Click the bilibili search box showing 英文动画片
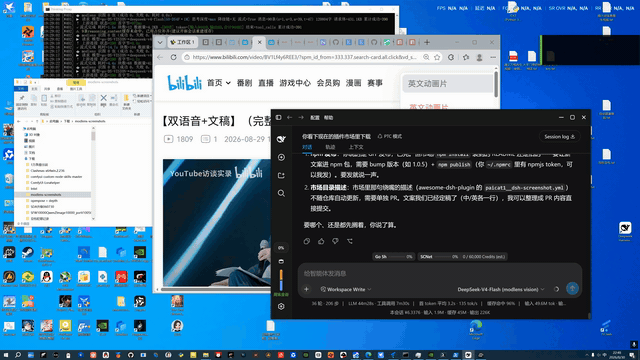The image size is (640, 360). tap(448, 84)
